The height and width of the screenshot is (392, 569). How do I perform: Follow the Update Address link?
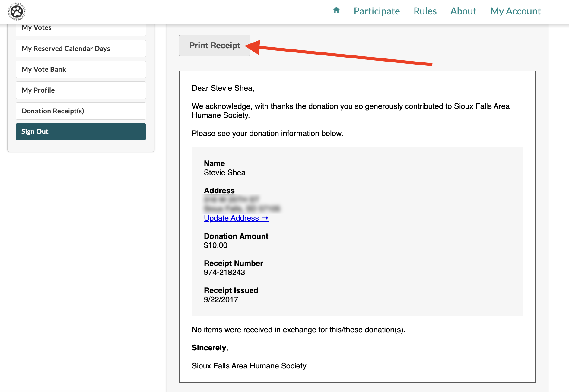pyautogui.click(x=236, y=218)
